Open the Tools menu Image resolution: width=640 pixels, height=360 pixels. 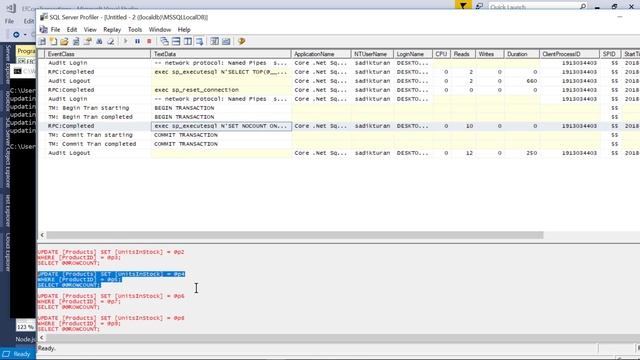pyautogui.click(x=135, y=30)
